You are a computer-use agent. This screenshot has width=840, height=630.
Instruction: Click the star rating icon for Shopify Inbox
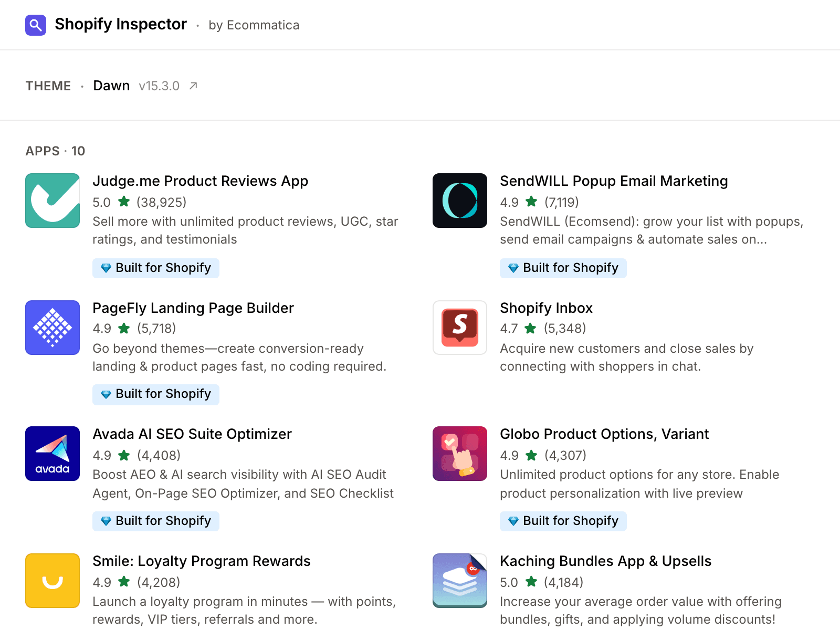click(x=531, y=329)
